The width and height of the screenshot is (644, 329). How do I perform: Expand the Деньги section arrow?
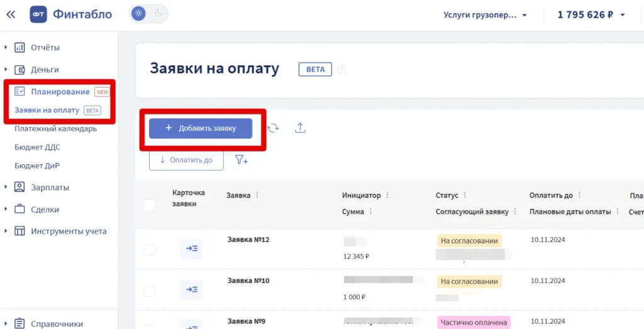coord(6,69)
